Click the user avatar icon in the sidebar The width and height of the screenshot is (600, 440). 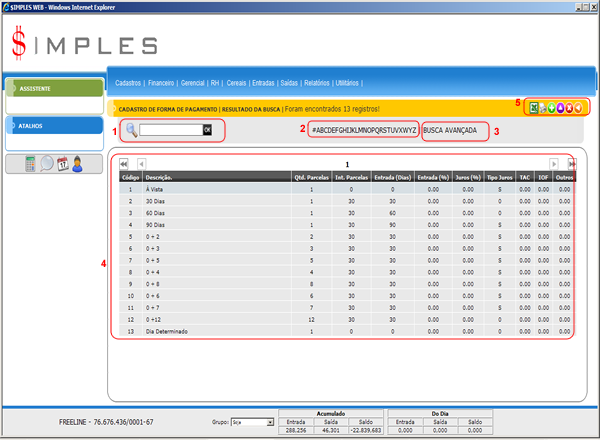77,164
